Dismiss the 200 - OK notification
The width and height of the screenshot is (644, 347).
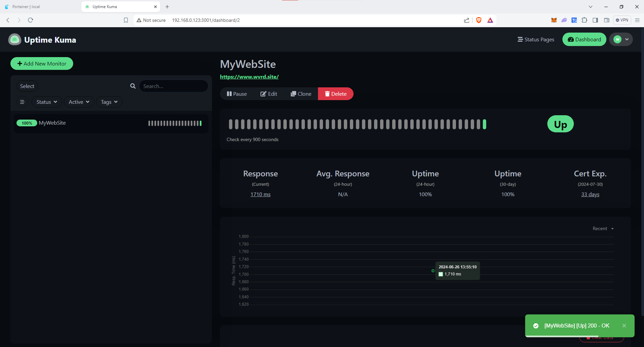point(624,326)
